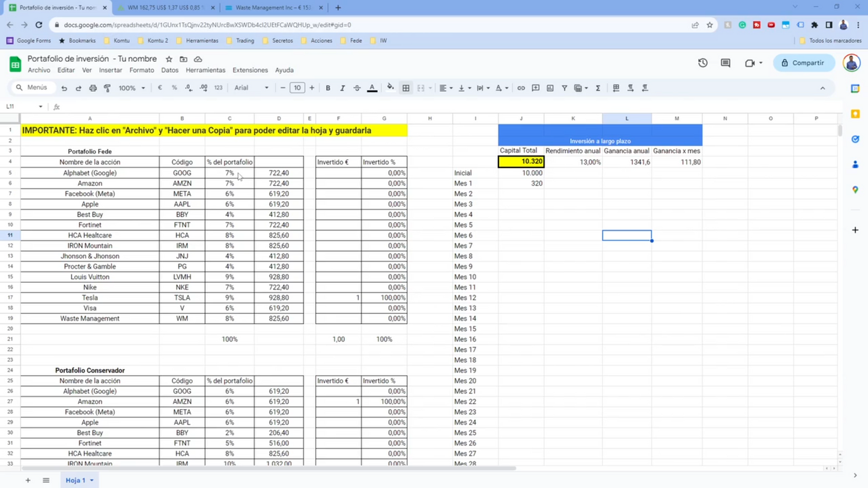The image size is (868, 488).
Task: Format as currency with euro icon
Action: click(x=160, y=88)
